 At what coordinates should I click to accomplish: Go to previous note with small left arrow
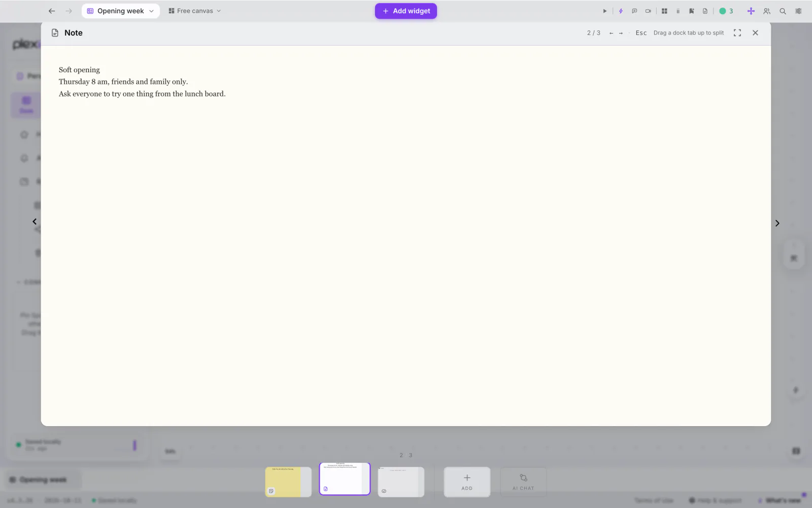coord(611,33)
